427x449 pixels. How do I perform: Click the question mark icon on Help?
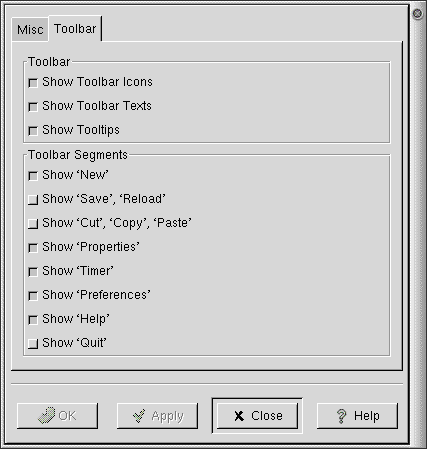[342, 416]
